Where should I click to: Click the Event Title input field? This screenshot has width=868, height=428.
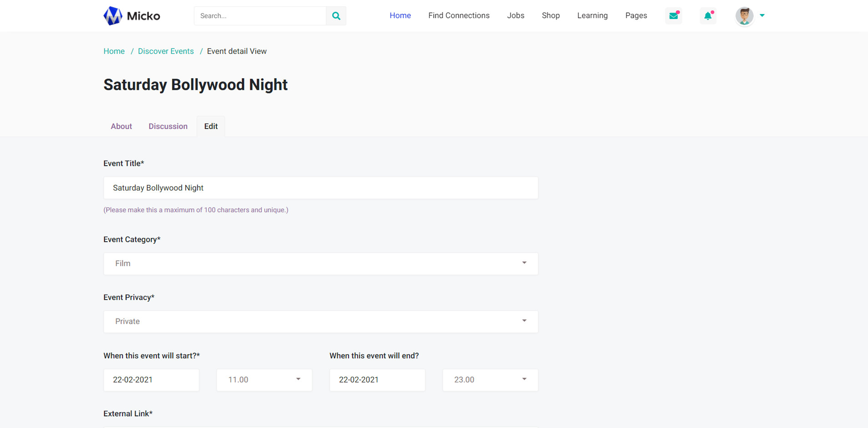[320, 188]
